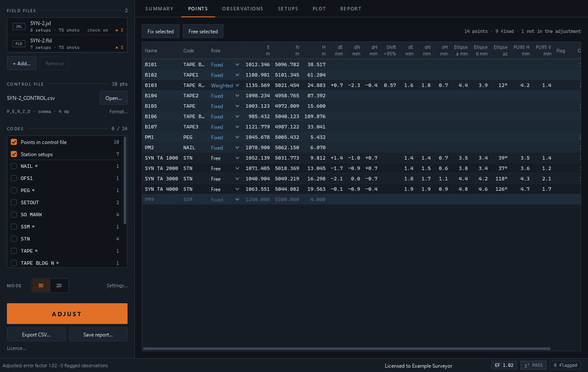
Task: Click Export CSV...
Action: coord(36,334)
